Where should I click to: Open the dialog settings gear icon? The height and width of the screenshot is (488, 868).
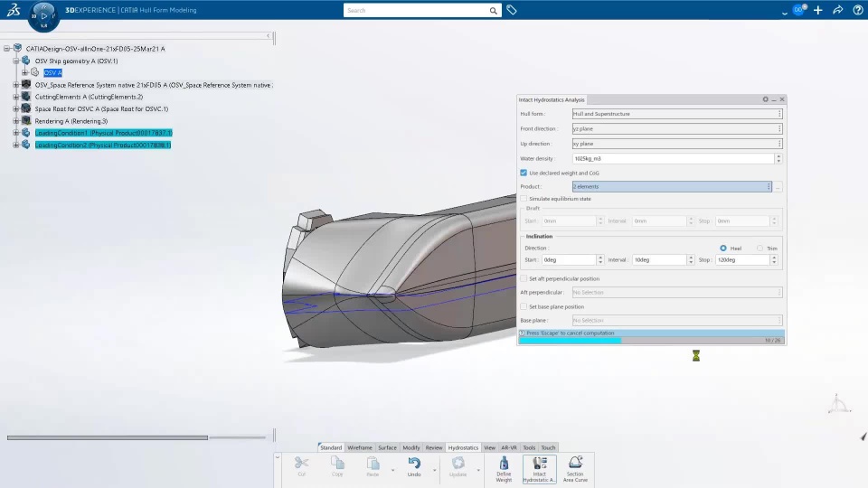click(x=765, y=99)
